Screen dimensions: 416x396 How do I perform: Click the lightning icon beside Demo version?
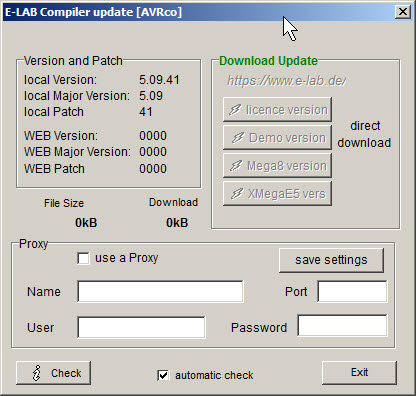[238, 138]
